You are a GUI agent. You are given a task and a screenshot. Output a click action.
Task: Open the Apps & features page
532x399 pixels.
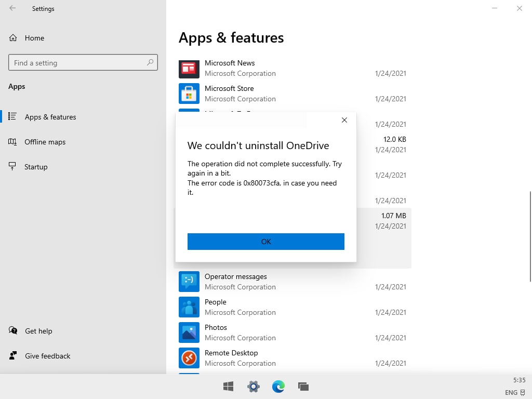tap(83, 117)
